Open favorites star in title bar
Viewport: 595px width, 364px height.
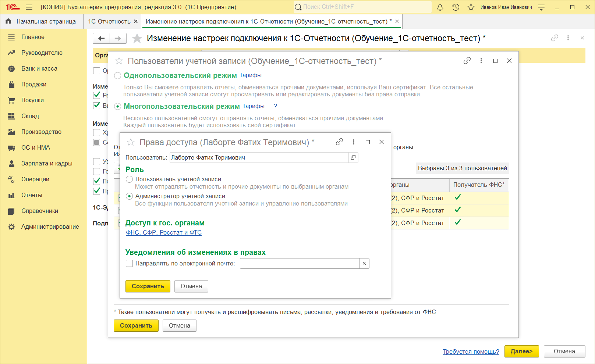click(x=471, y=7)
